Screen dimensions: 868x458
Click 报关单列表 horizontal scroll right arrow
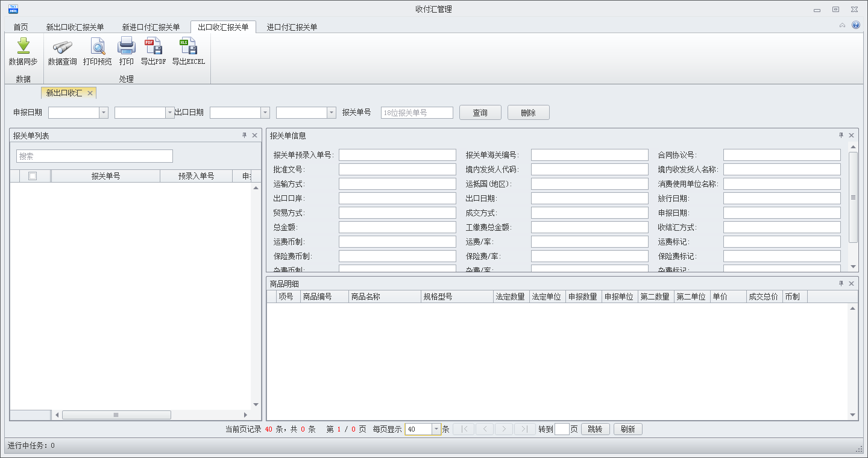point(245,415)
